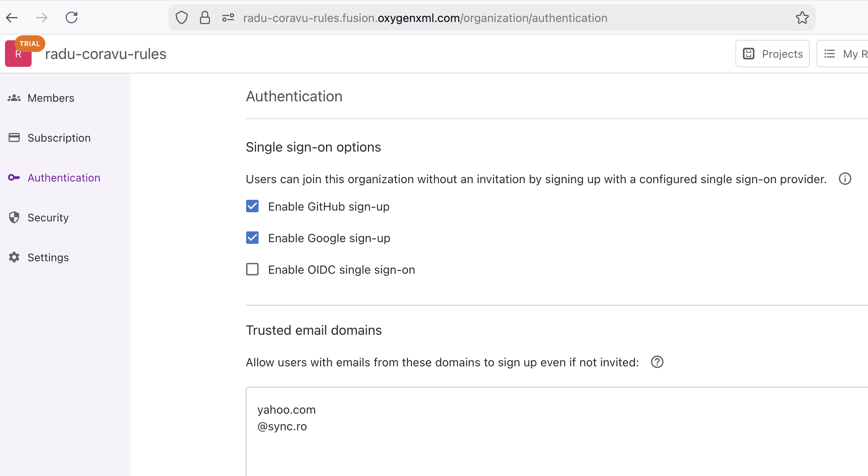Open Settings from the sidebar
The width and height of the screenshot is (868, 476).
(48, 258)
